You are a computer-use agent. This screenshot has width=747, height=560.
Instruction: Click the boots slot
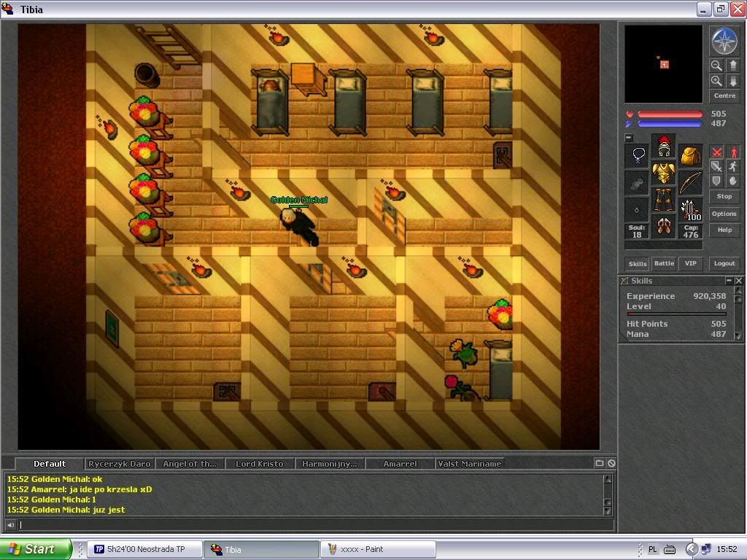click(x=664, y=227)
